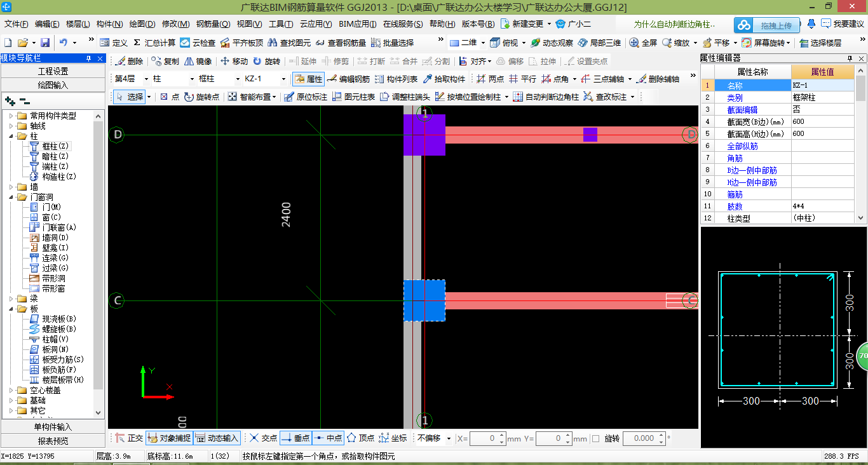Open 云检查 cloud check tool
The width and height of the screenshot is (868, 465).
(198, 43)
